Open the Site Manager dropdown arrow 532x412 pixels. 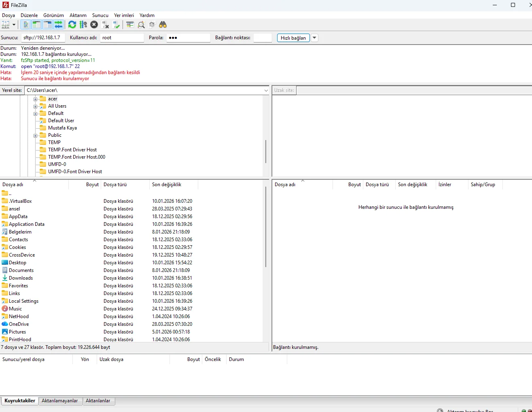[14, 25]
